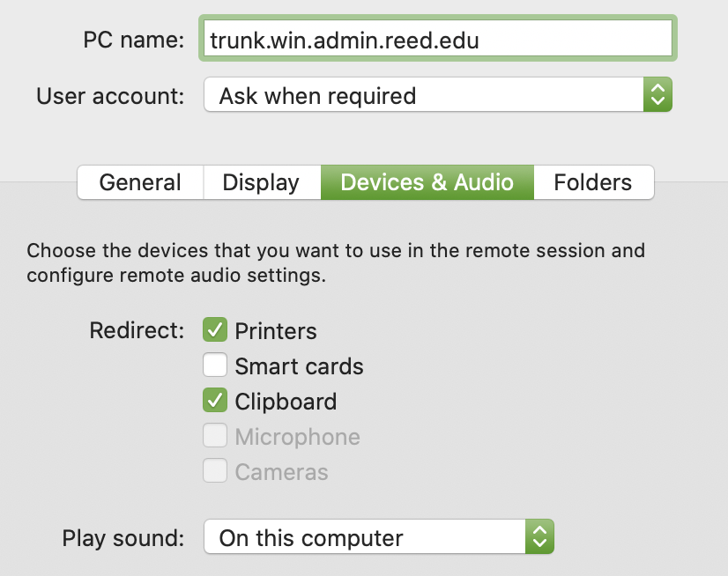Disable the Clipboard redirect checkbox
Screen dimensions: 728x576
(215, 401)
